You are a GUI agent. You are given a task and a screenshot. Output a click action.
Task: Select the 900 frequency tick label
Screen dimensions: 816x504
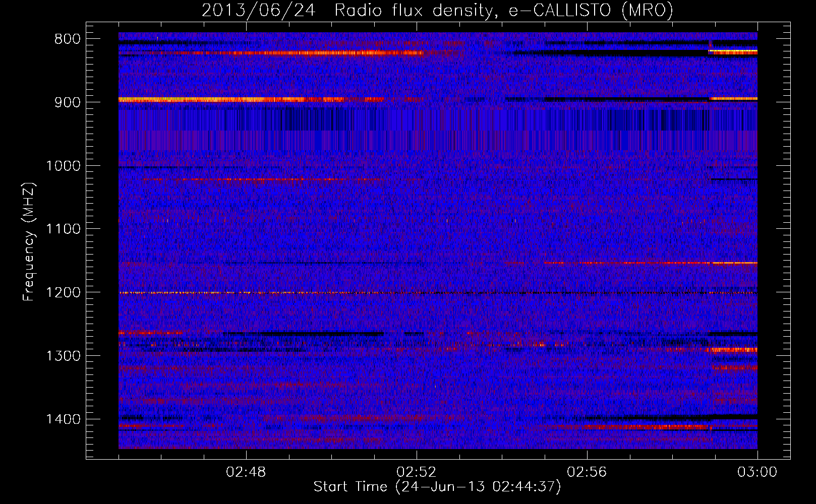pos(68,102)
